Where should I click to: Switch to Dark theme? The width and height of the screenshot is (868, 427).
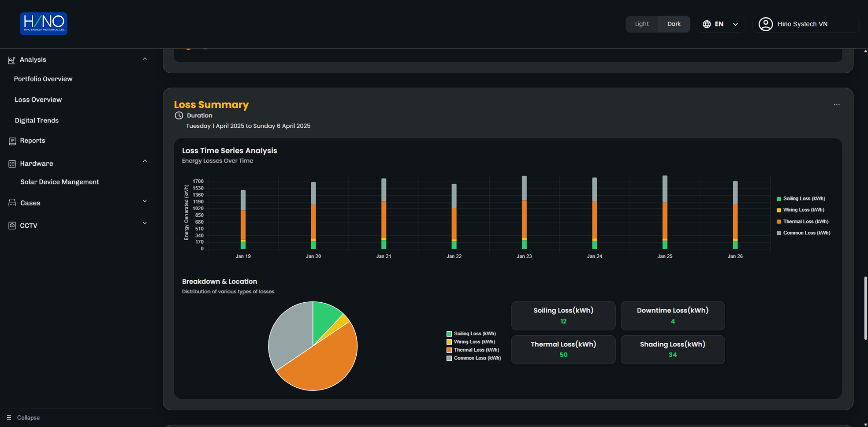674,24
